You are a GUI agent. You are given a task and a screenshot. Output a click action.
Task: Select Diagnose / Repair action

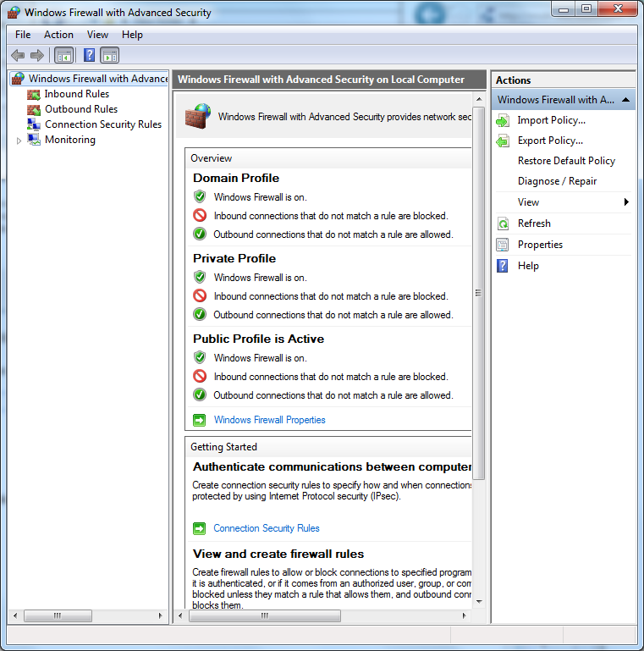pos(557,181)
